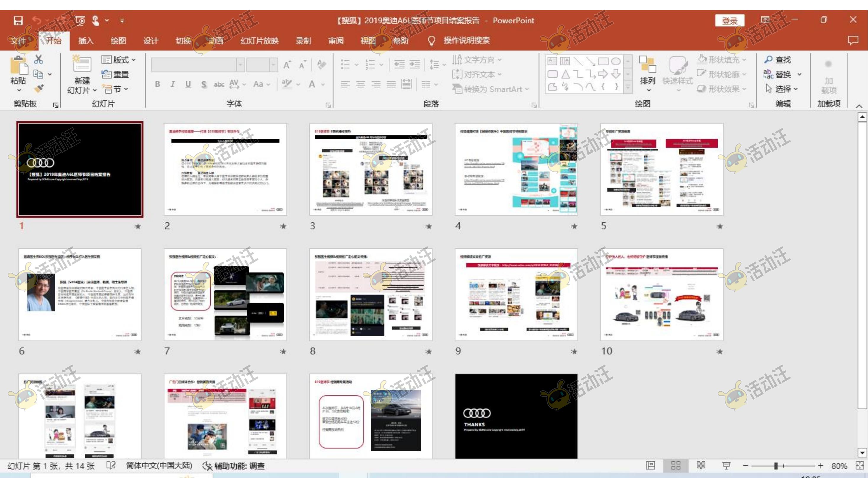The image size is (868, 488).
Task: Open Section 节 dropdown
Action: click(115, 89)
